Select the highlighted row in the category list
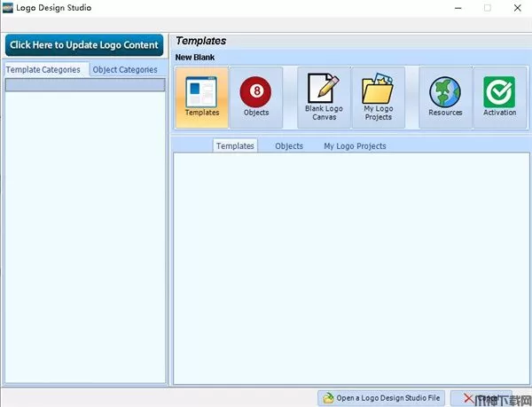The image size is (532, 407). [84, 85]
